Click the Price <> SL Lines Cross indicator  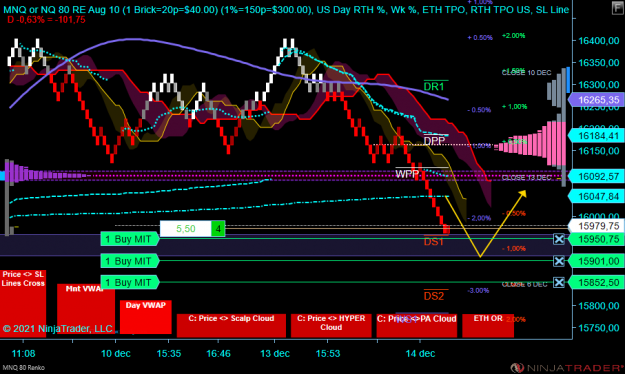pos(23,303)
